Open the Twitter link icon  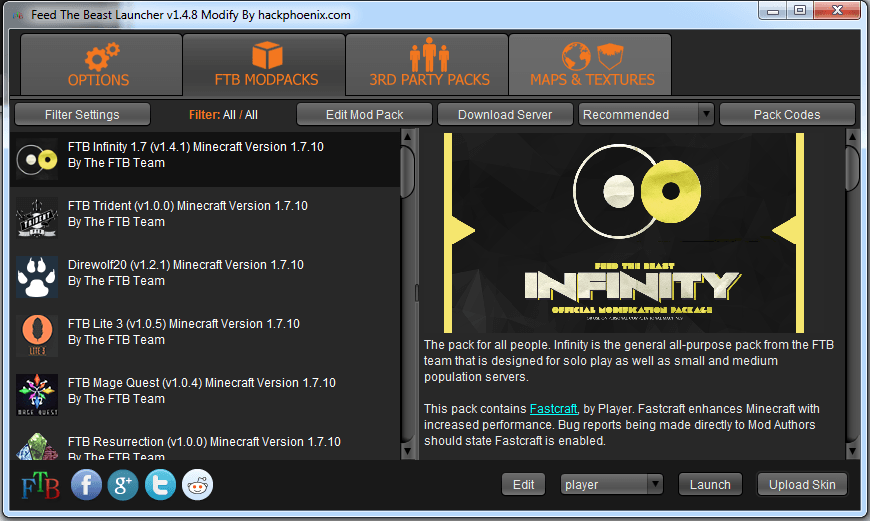[160, 484]
